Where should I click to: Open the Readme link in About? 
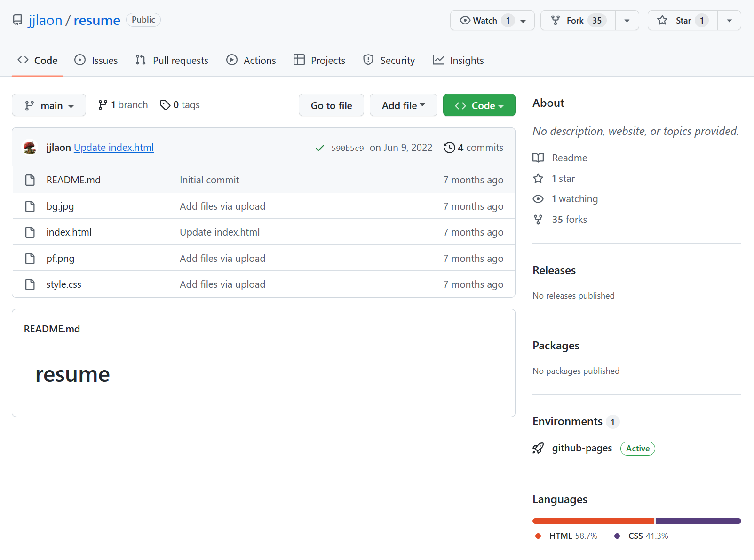tap(570, 158)
